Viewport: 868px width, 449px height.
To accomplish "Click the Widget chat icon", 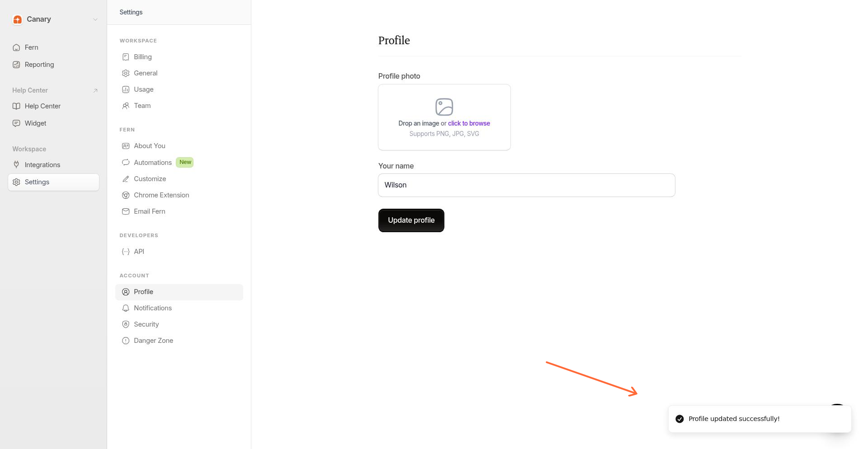I will [x=16, y=123].
